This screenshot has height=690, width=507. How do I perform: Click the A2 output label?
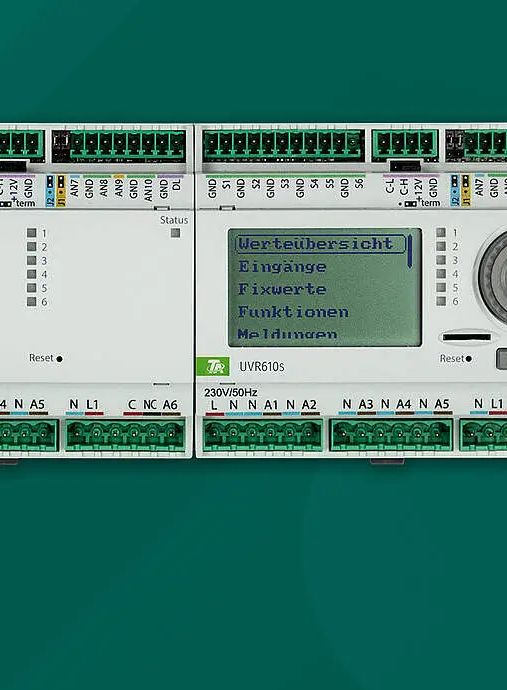click(309, 405)
